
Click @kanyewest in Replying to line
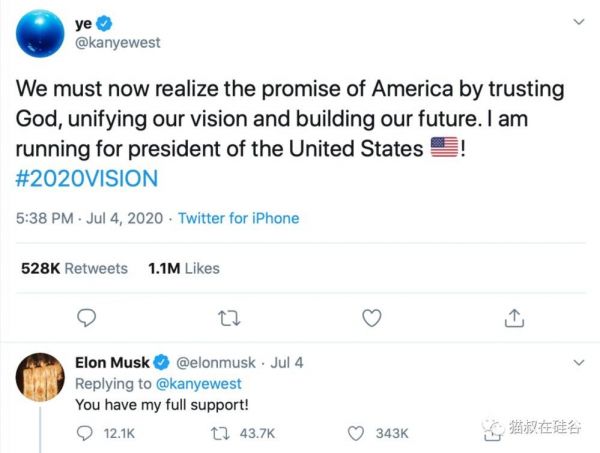coord(198,384)
